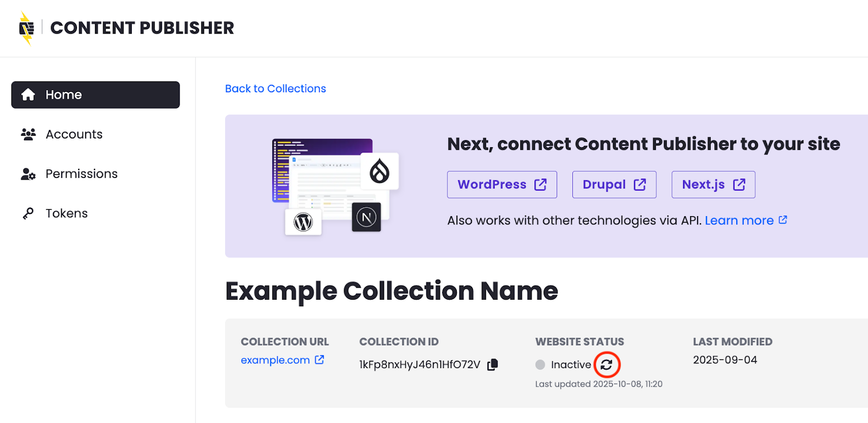Image resolution: width=868 pixels, height=423 pixels.
Task: Click the refresh website status icon
Action: (607, 365)
